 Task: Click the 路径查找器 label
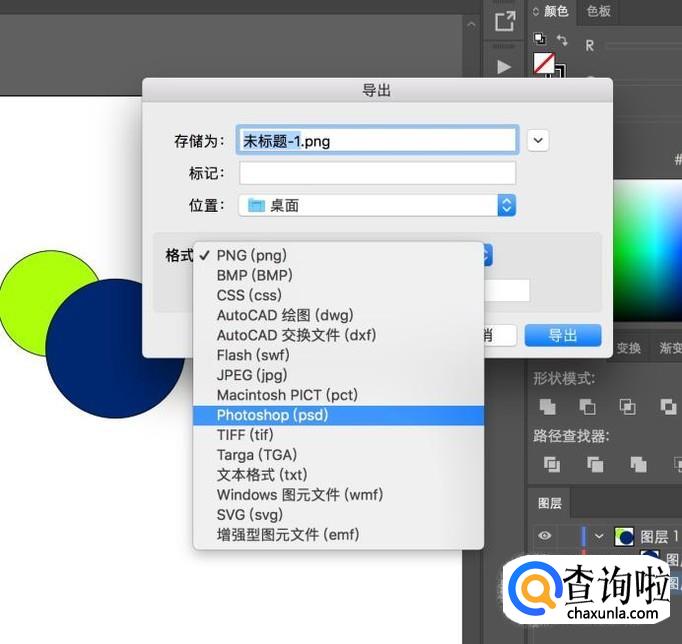tap(571, 436)
